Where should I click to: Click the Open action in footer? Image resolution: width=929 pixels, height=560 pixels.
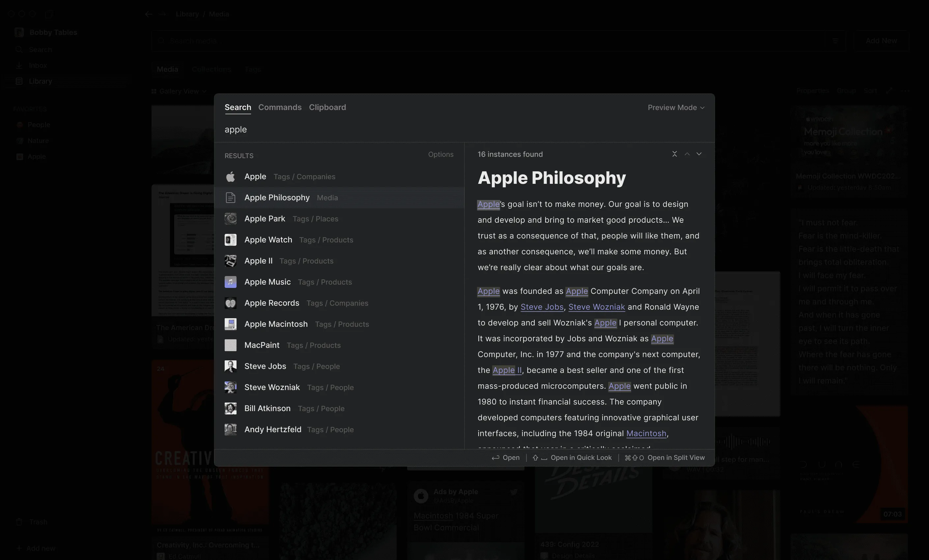coord(506,458)
